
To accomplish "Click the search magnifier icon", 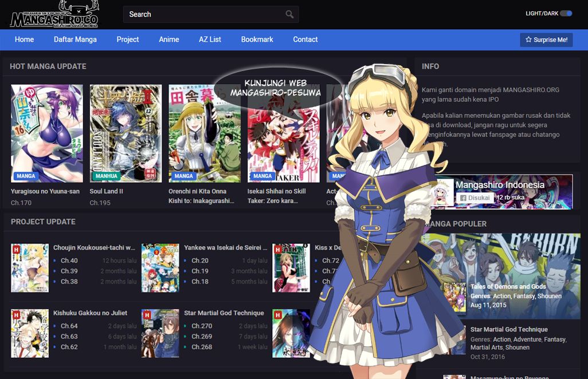I will click(289, 14).
